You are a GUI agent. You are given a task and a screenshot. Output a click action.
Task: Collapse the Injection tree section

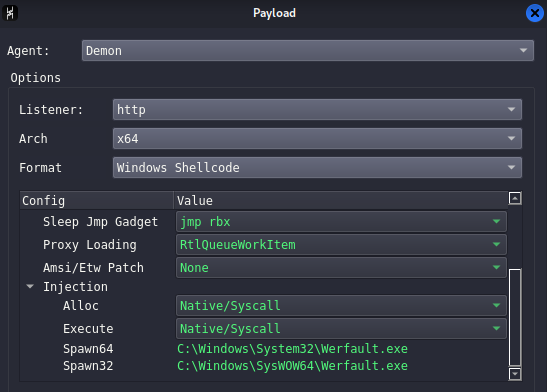30,287
